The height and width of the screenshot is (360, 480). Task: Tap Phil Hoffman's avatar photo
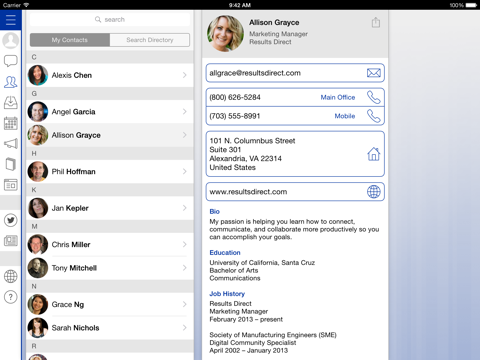(x=38, y=171)
